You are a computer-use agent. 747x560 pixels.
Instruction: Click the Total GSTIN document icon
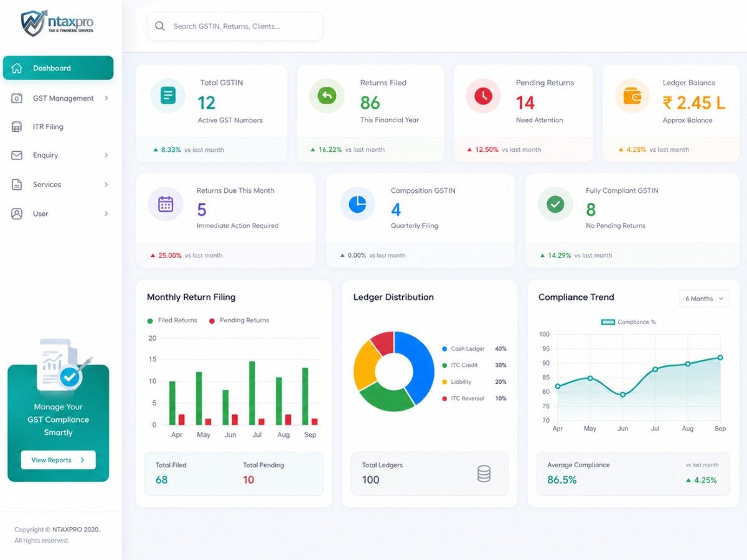point(168,95)
